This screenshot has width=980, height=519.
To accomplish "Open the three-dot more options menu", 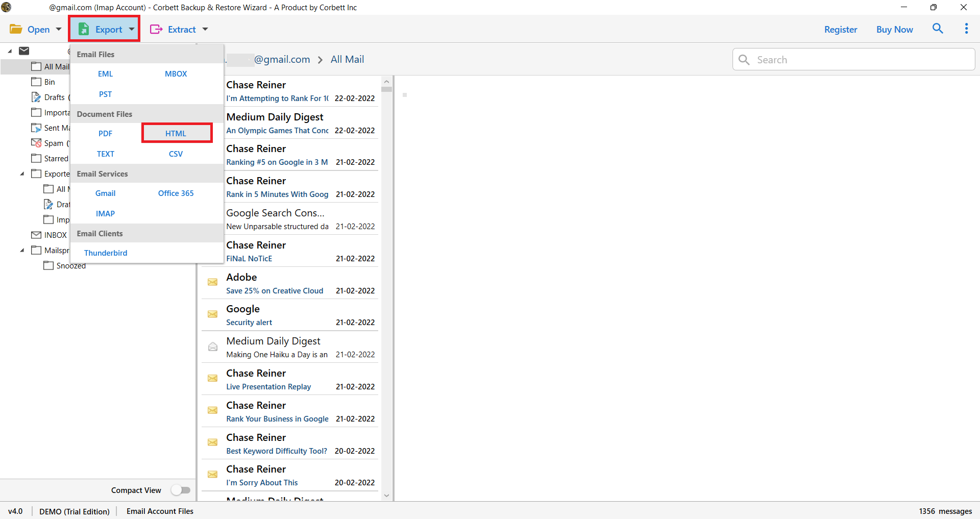I will point(966,29).
